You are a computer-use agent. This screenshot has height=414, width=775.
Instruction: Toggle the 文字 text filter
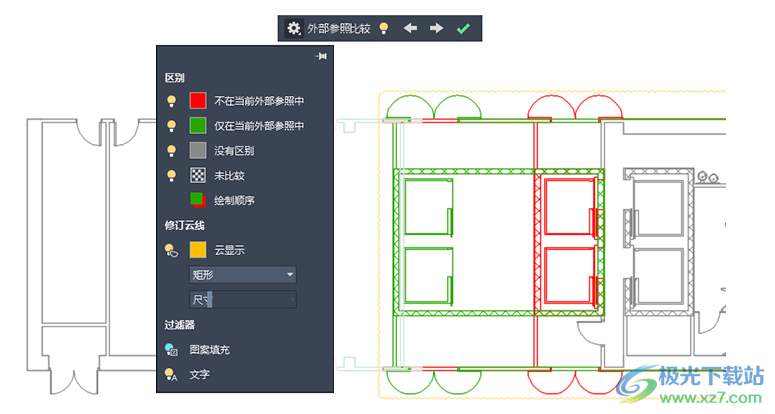click(171, 374)
